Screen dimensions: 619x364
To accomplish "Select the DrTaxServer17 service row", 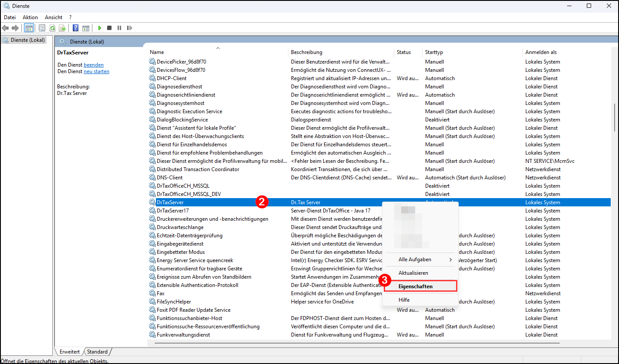I will 173,211.
